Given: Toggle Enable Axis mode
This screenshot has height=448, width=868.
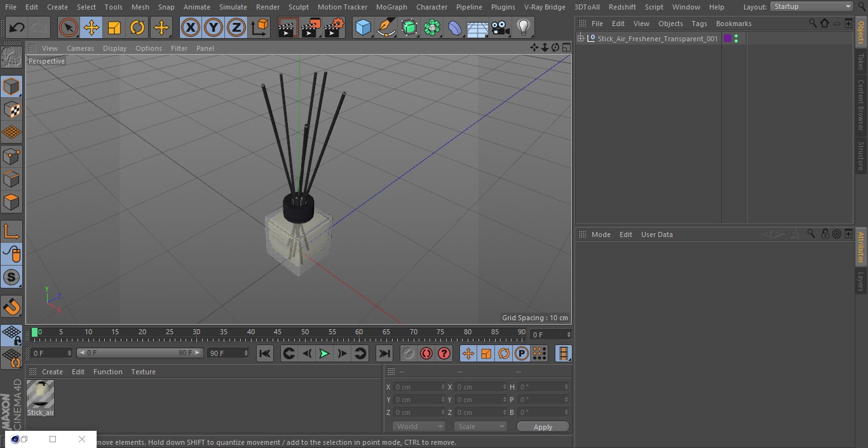Looking at the screenshot, I should point(11,231).
